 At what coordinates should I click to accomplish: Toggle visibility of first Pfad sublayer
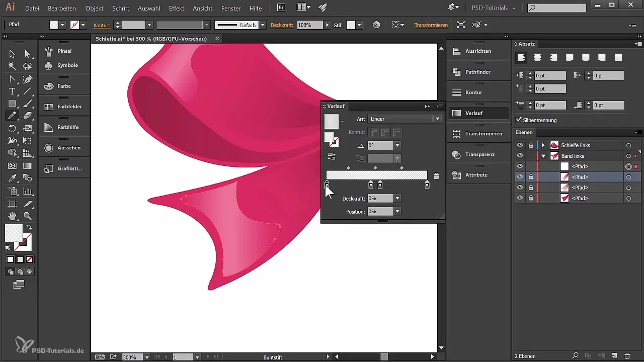click(x=520, y=166)
